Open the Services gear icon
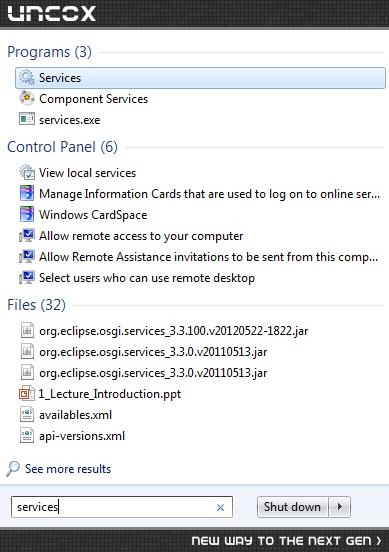 pos(27,77)
